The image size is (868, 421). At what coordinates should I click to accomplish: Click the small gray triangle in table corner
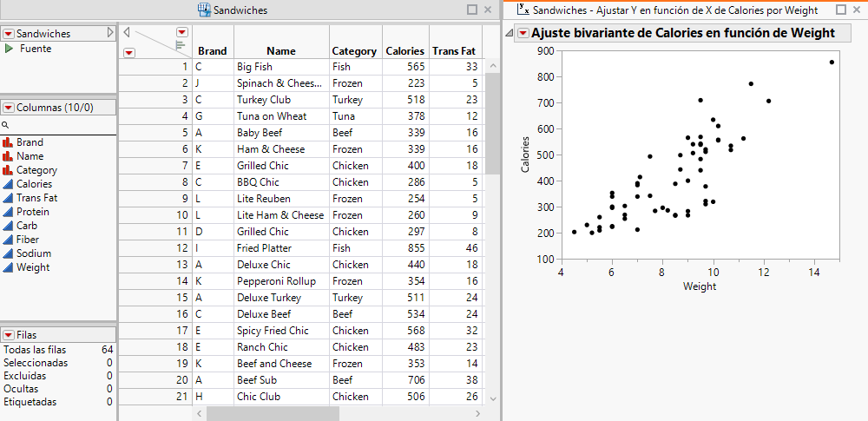pyautogui.click(x=126, y=32)
